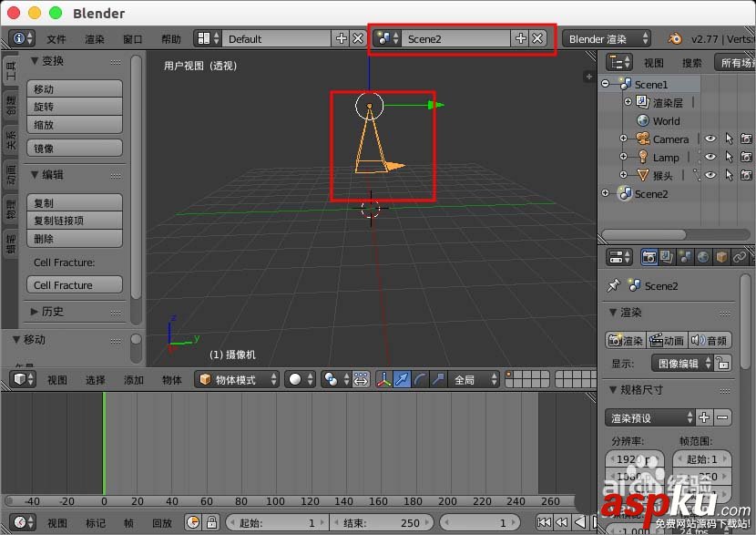The height and width of the screenshot is (535, 756).
Task: Open the 渲染 menu in top bar
Action: click(x=95, y=39)
